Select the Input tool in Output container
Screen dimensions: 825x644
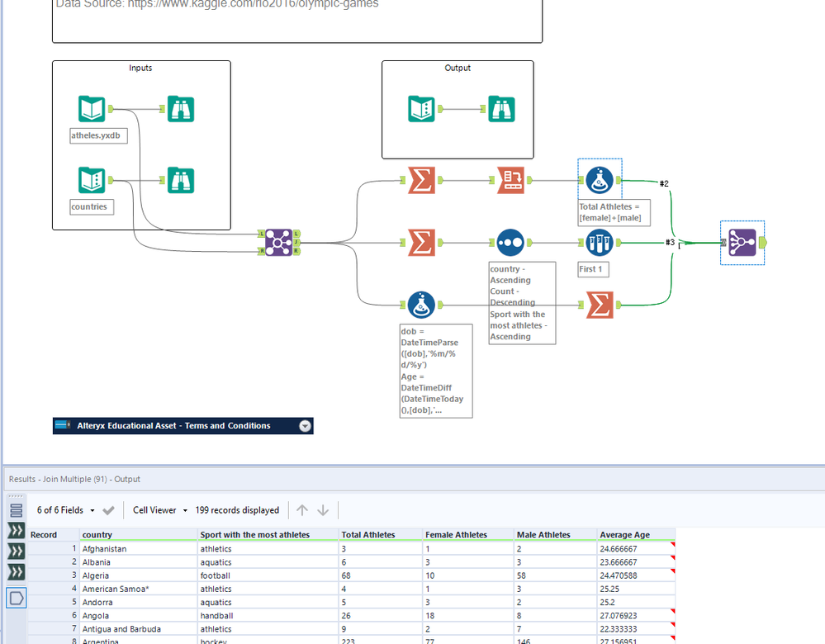(x=421, y=109)
